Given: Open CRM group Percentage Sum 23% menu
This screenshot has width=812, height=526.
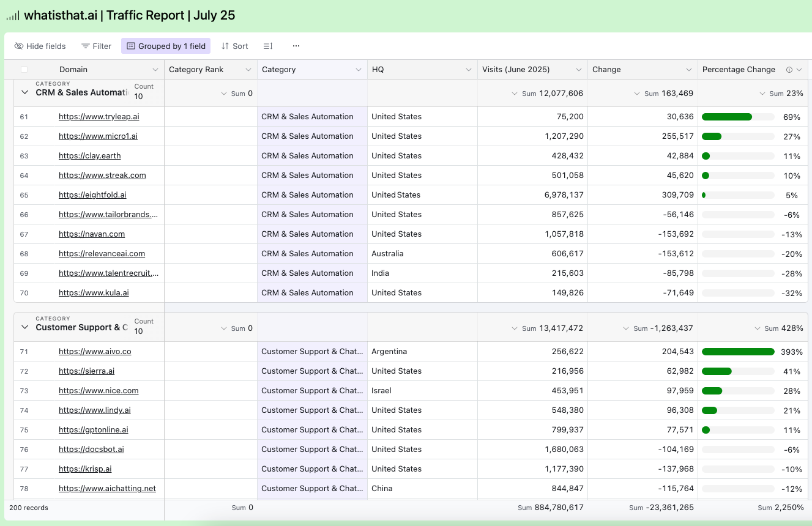Looking at the screenshot, I should 781,94.
